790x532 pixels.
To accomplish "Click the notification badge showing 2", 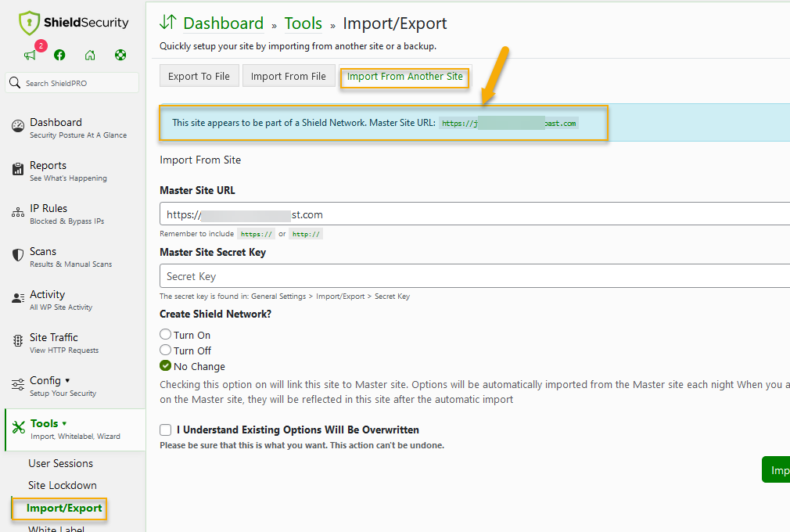I will (x=41, y=45).
